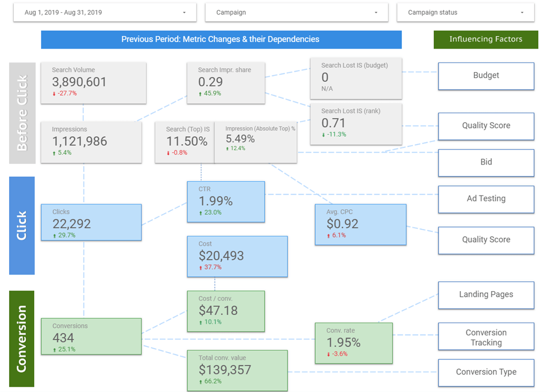Click the red arrow under Conv. rate

click(x=329, y=354)
